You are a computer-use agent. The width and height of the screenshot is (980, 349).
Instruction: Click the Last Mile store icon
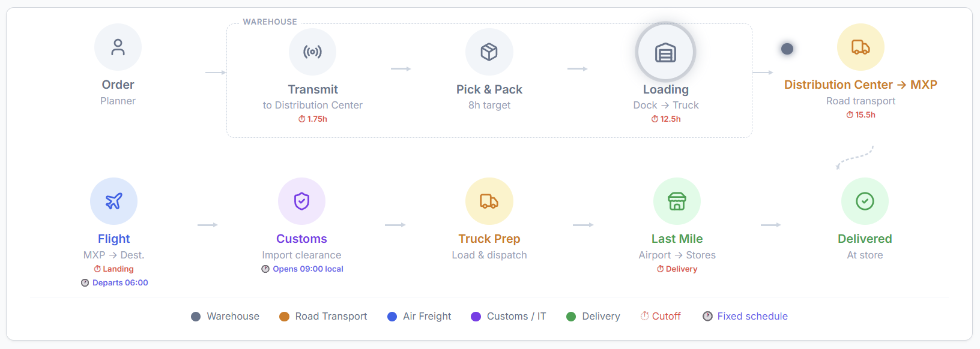(677, 201)
